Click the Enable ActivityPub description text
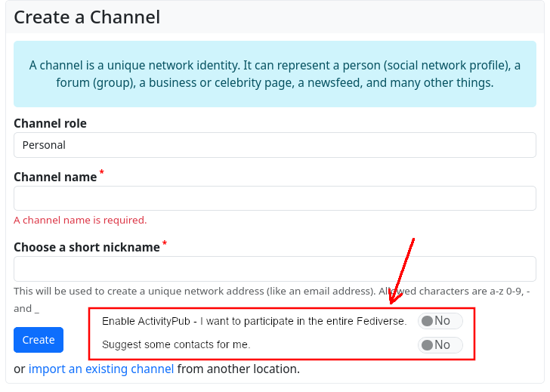550x392 pixels. (254, 321)
